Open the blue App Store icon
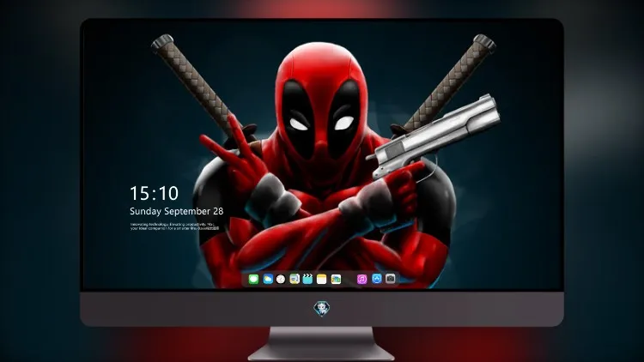Viewport: 644px width, 362px height. click(x=377, y=279)
